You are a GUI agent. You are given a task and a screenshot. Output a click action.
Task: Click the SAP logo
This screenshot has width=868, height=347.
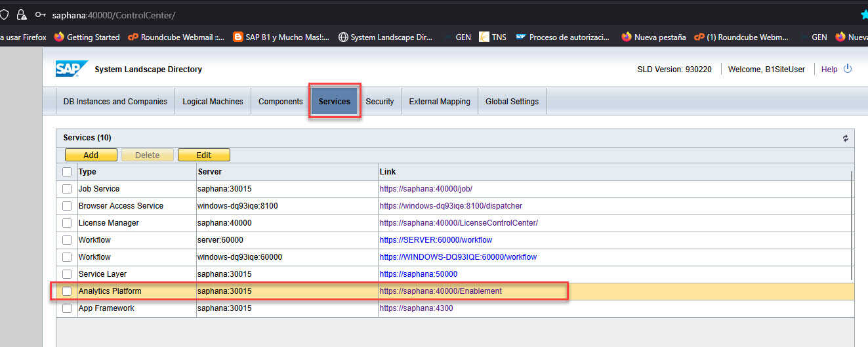[x=71, y=69]
